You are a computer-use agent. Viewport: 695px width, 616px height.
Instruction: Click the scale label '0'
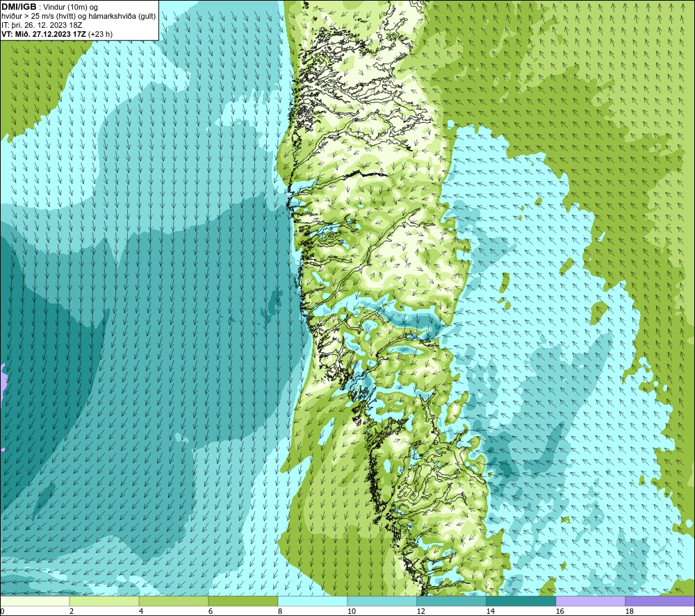point(2,611)
